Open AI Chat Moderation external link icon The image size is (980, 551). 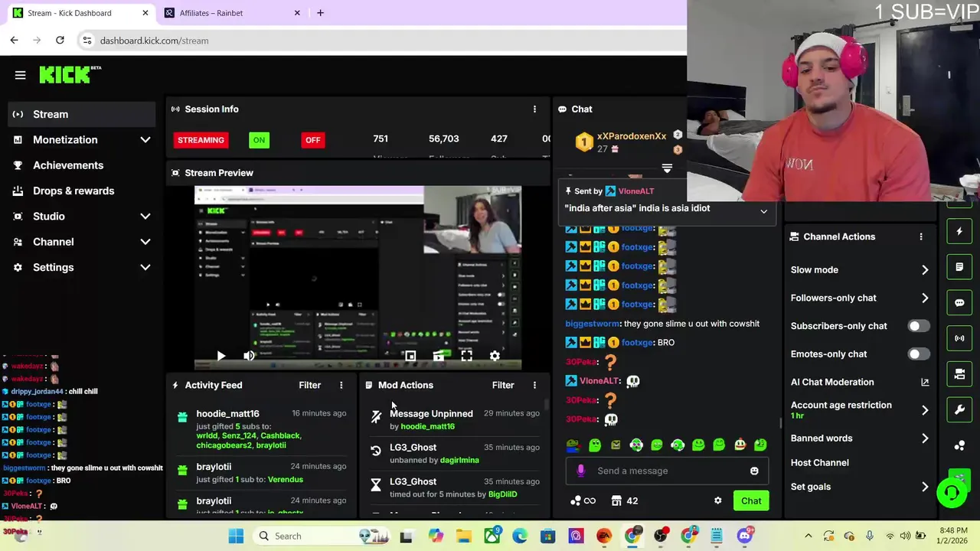click(925, 382)
